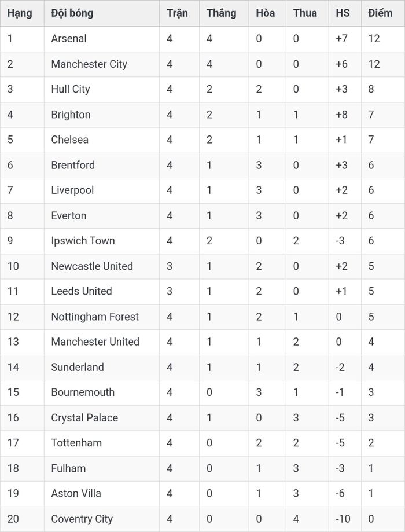This screenshot has width=405, height=532.
Task: Select the Arsenal team name
Action: click(69, 39)
